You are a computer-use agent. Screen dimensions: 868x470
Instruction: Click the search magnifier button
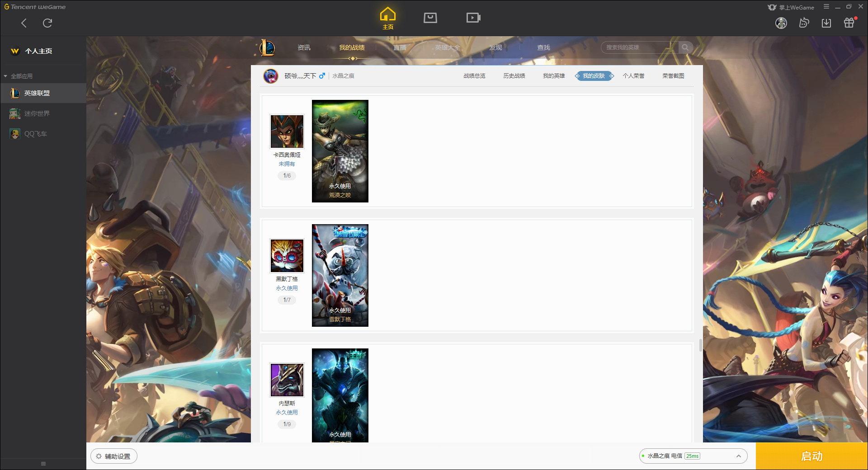(685, 47)
